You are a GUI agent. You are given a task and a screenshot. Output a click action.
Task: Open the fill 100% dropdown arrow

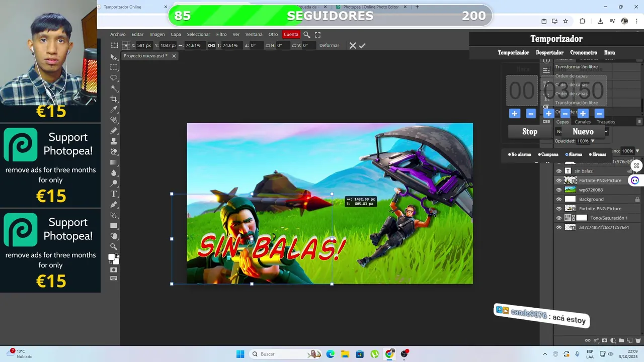point(637,151)
